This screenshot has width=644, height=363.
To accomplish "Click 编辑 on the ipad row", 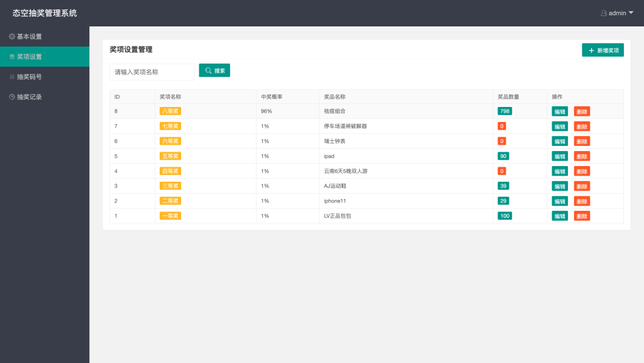I will [x=559, y=155].
